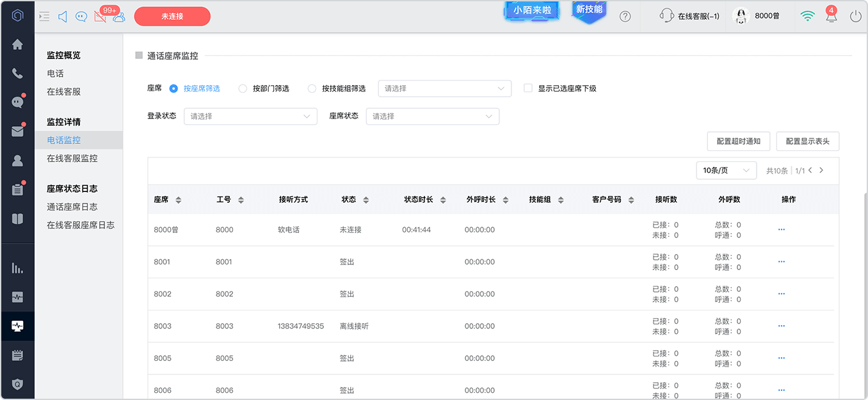
Task: Open the 10条/页 page size dropdown
Action: point(726,170)
